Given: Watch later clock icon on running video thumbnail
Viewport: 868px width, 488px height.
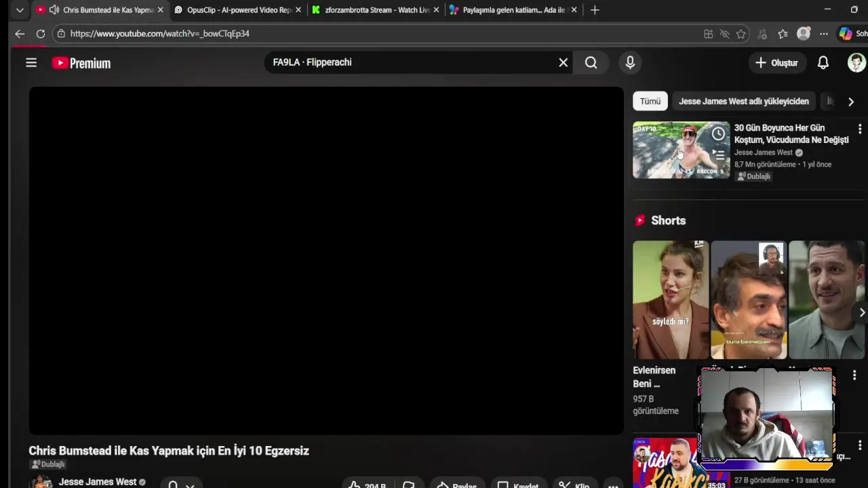Looking at the screenshot, I should coord(718,134).
